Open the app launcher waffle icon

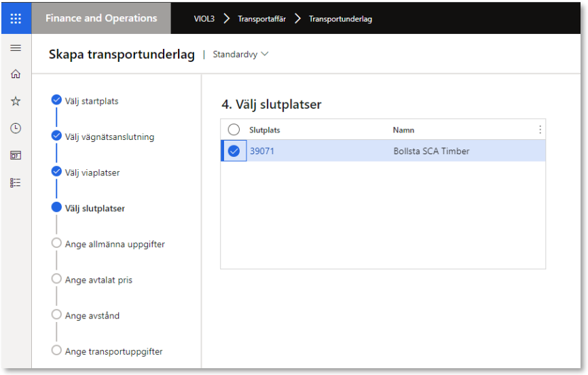pyautogui.click(x=16, y=18)
